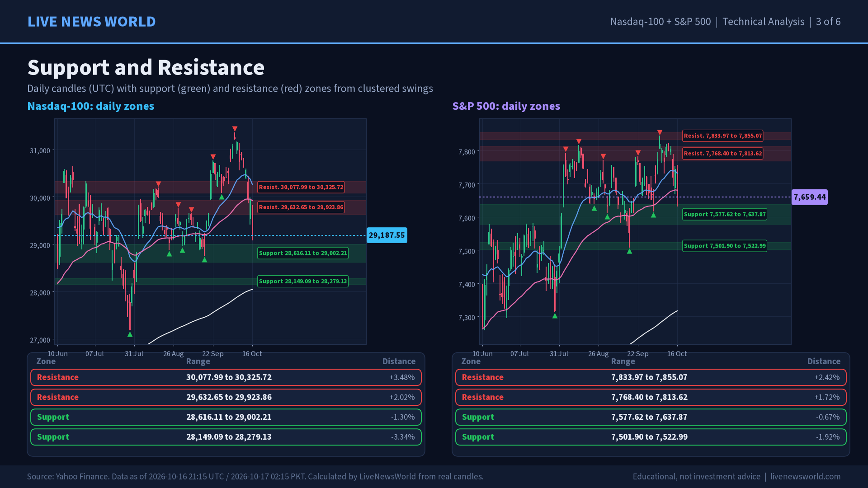The height and width of the screenshot is (488, 868).
Task: Click table range 29,632.65 to 29,923.86
Action: pyautogui.click(x=229, y=397)
